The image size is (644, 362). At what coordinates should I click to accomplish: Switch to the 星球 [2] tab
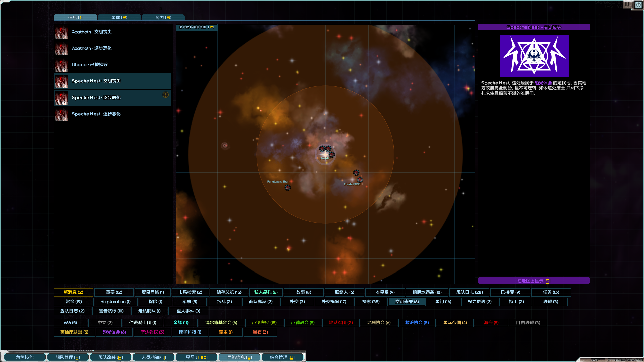click(119, 17)
